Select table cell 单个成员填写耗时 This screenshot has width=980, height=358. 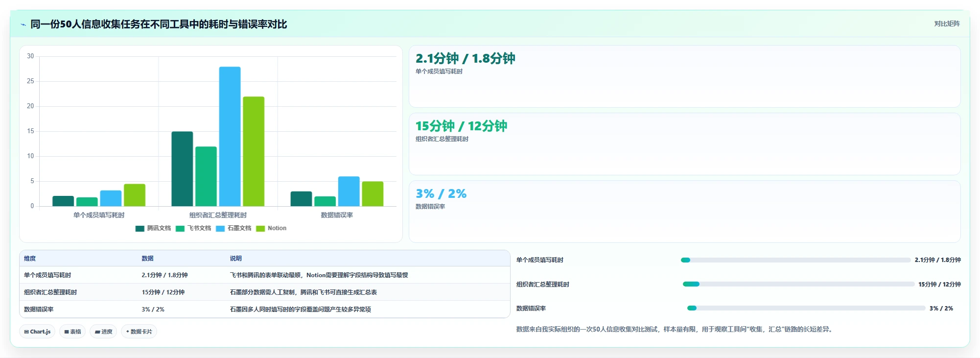point(47,275)
